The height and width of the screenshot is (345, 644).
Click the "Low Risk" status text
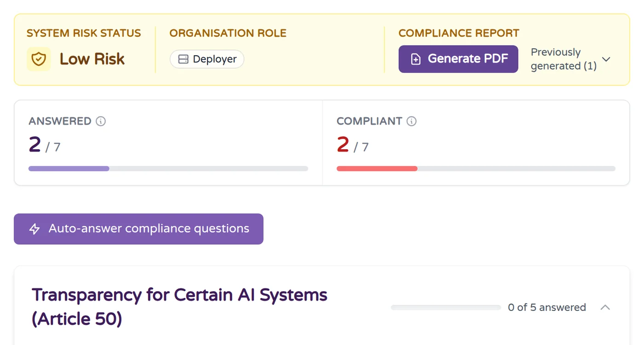92,59
